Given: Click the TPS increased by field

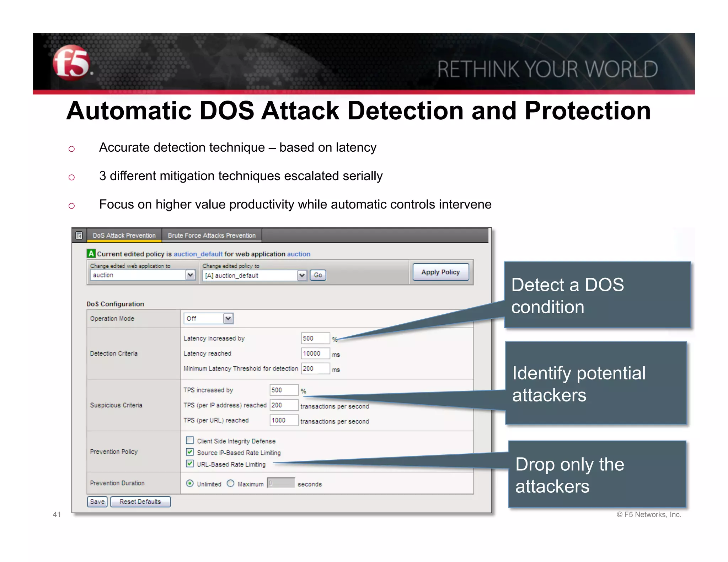Looking at the screenshot, I should pos(284,390).
